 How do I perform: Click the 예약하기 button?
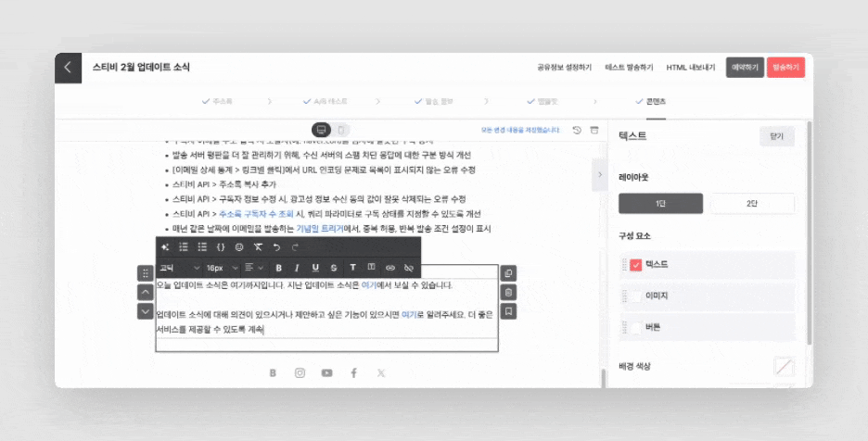745,68
